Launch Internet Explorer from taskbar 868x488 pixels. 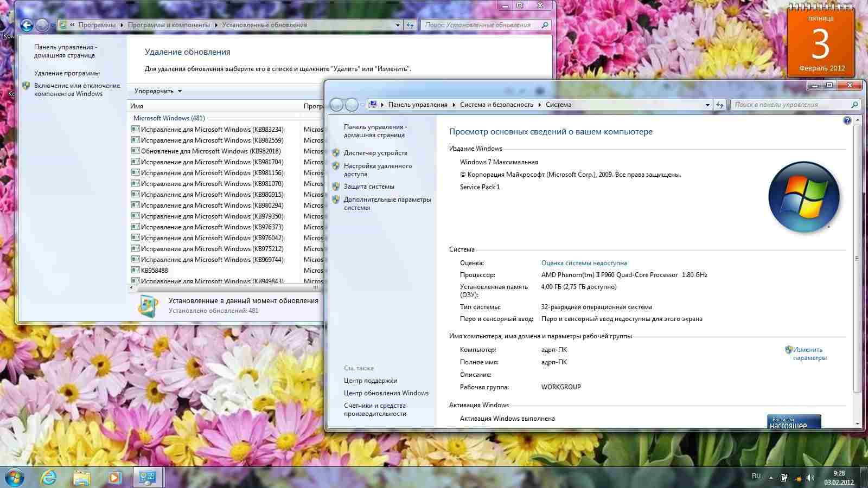click(x=49, y=477)
